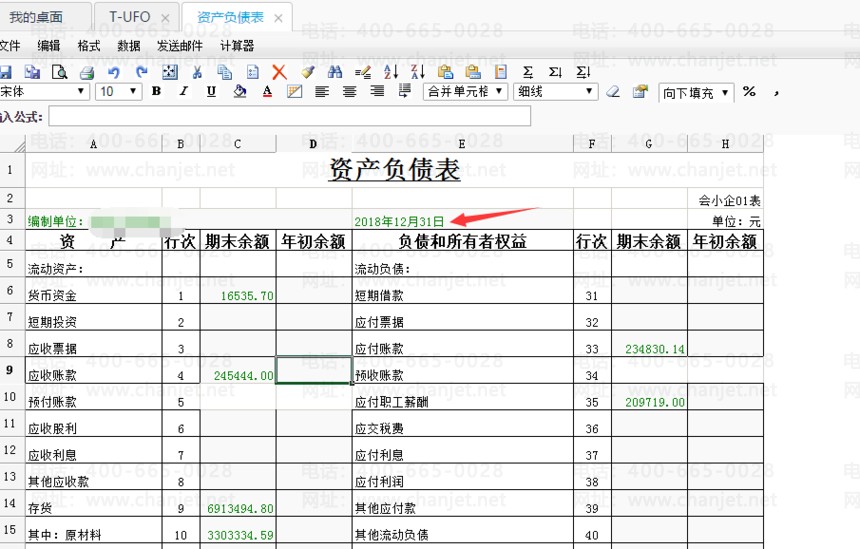This screenshot has width=860, height=549.
Task: Open the 合并单元格 dropdown
Action: [x=465, y=91]
